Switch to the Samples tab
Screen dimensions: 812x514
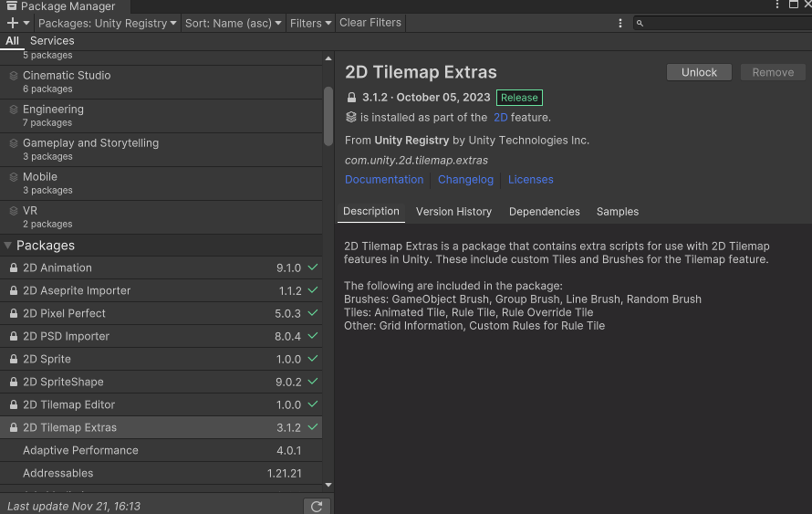click(x=618, y=212)
